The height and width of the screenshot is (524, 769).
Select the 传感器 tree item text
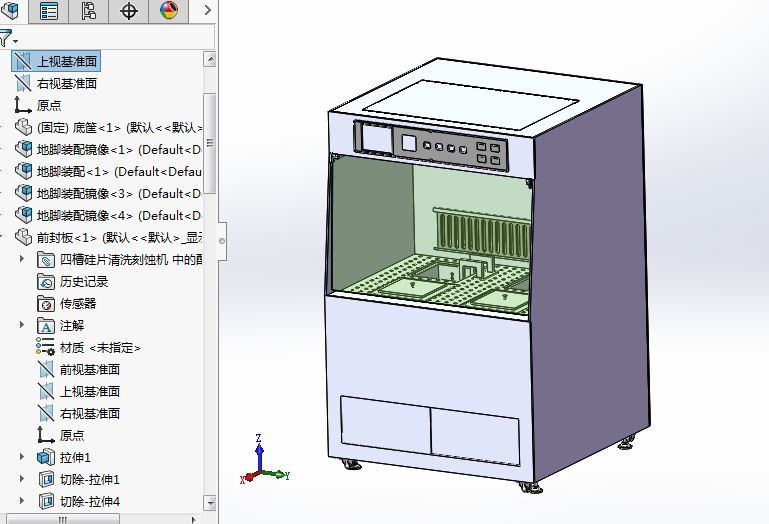point(78,304)
